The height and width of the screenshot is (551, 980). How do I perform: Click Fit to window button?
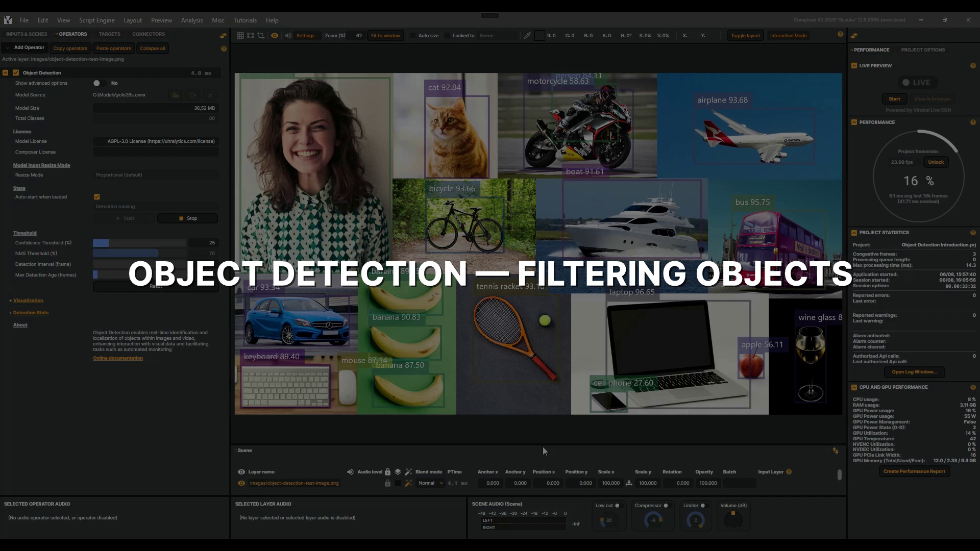pyautogui.click(x=385, y=36)
